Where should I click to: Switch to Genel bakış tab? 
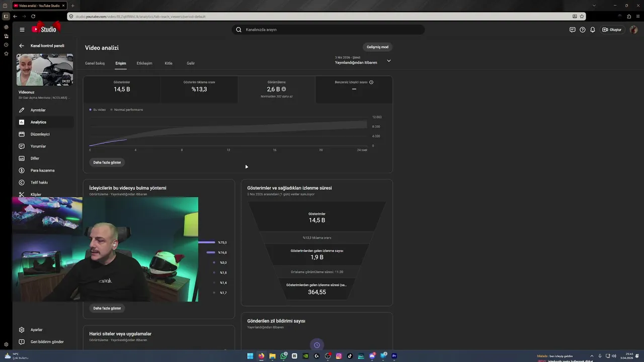[x=95, y=63]
